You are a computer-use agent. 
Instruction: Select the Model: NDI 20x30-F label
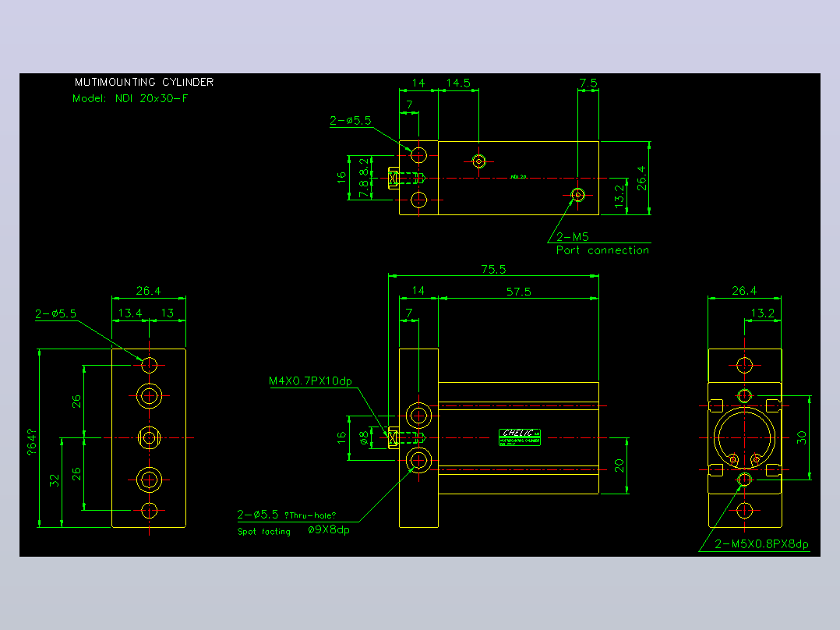[130, 99]
